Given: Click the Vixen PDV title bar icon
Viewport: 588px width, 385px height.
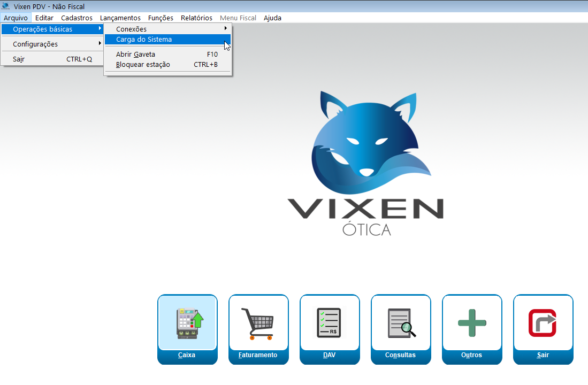Looking at the screenshot, I should (6, 6).
